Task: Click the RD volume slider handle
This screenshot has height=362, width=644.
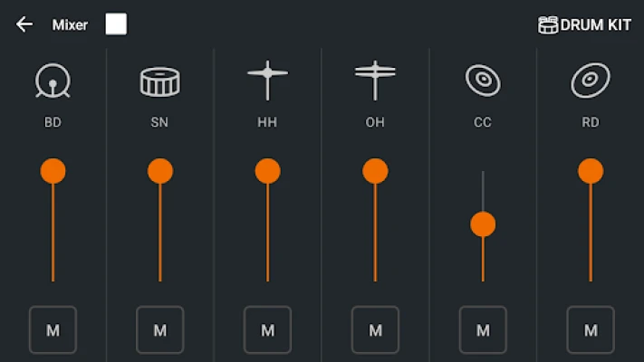Action: tap(591, 171)
